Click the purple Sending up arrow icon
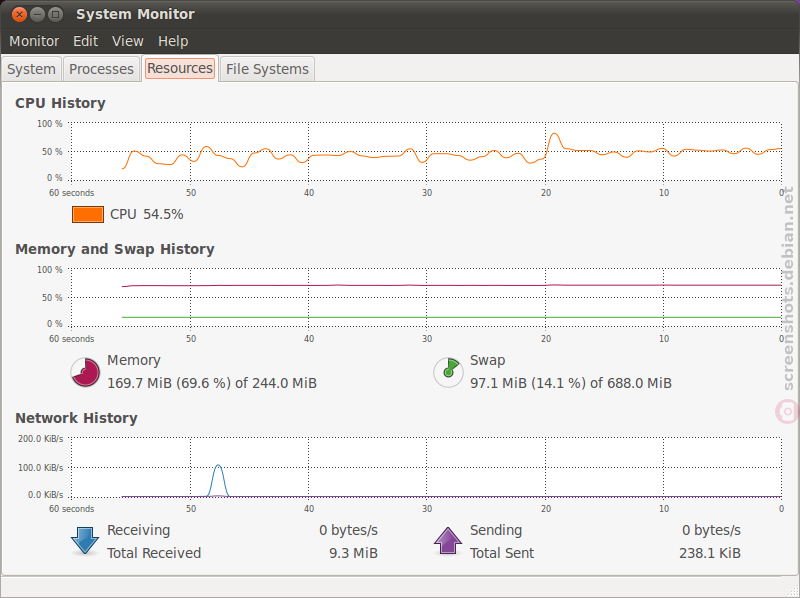Image resolution: width=800 pixels, height=598 pixels. tap(447, 541)
